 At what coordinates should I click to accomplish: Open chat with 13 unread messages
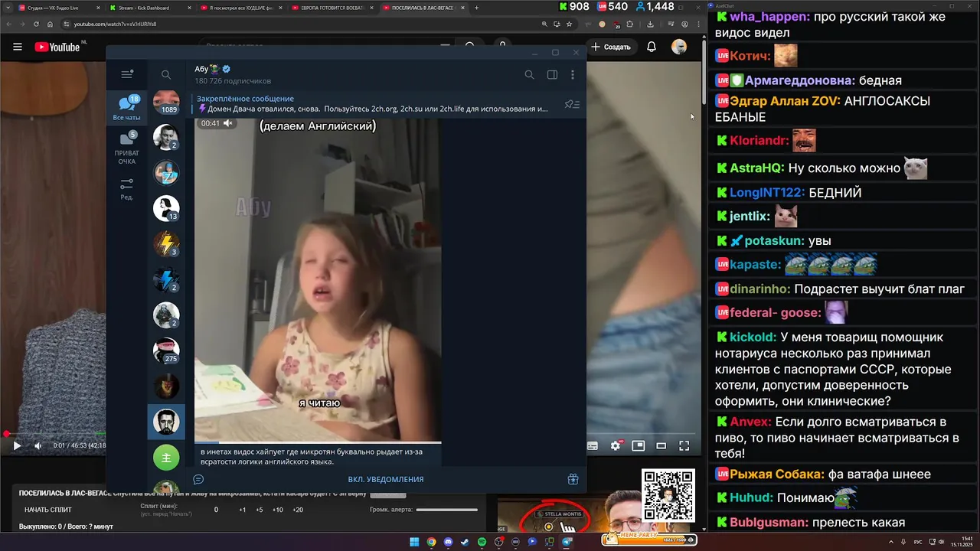coord(166,208)
